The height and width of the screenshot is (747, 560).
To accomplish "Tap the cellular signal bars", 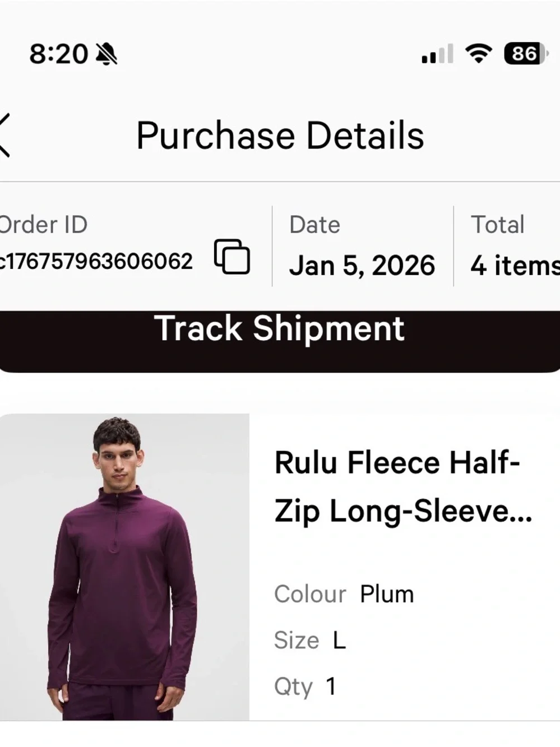I will tap(438, 54).
